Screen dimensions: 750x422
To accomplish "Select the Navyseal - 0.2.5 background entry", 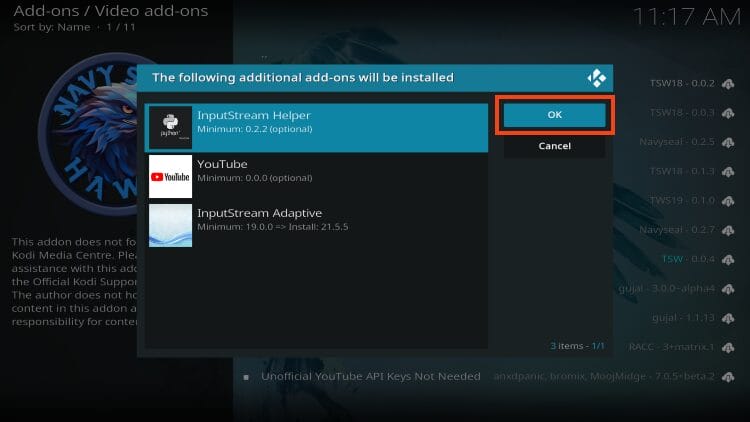I will 677,142.
